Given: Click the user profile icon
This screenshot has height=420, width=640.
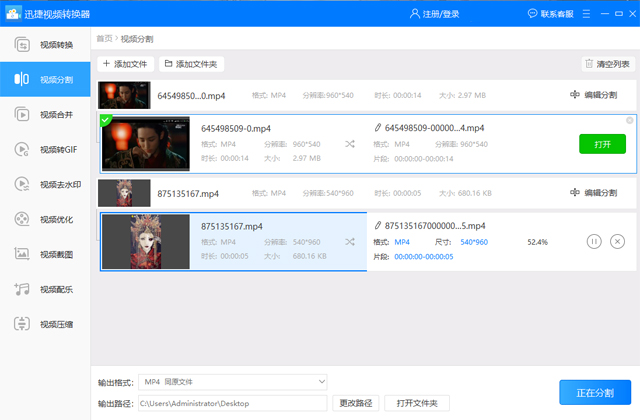Looking at the screenshot, I should (414, 14).
